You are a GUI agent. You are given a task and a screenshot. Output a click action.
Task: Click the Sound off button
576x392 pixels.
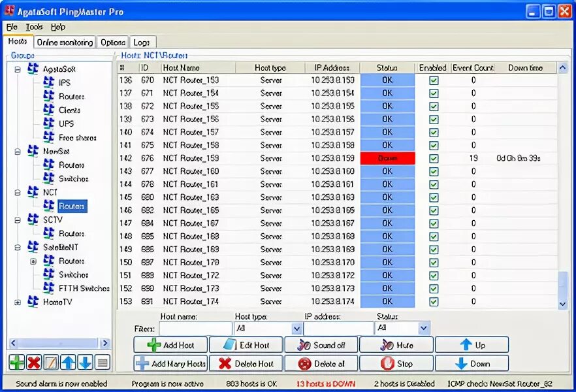[321, 345]
